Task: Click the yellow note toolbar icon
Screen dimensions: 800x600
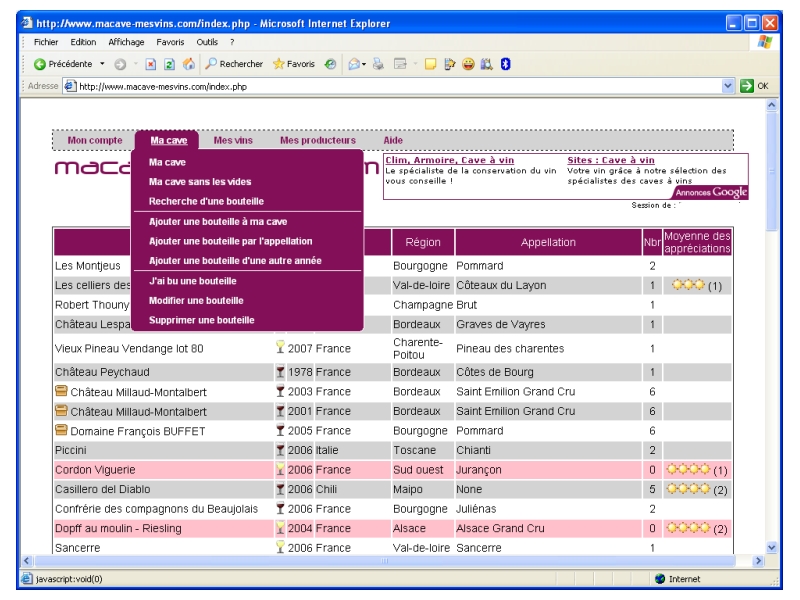Action: click(431, 64)
